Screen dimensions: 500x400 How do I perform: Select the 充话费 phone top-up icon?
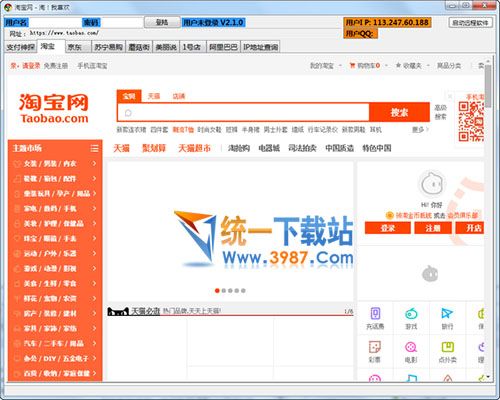click(x=375, y=314)
